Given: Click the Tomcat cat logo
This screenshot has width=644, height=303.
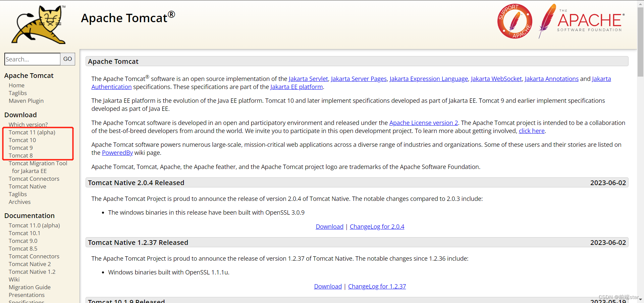Looking at the screenshot, I should tap(39, 25).
